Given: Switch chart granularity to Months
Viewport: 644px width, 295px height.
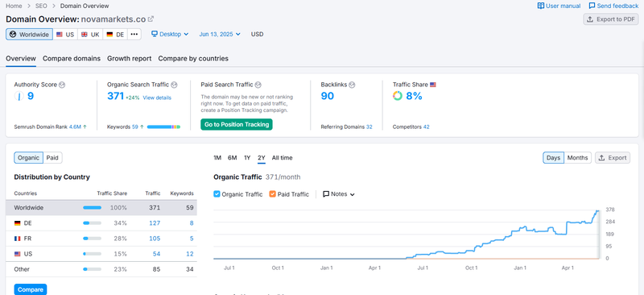Looking at the screenshot, I should pos(577,158).
